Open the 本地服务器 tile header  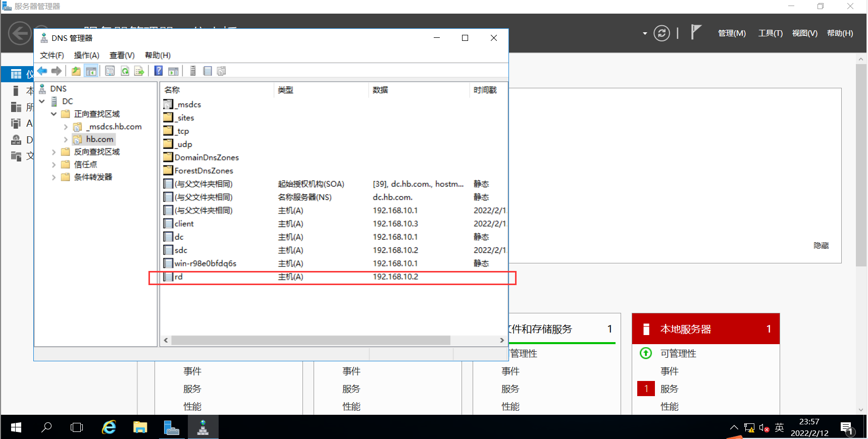(706, 329)
